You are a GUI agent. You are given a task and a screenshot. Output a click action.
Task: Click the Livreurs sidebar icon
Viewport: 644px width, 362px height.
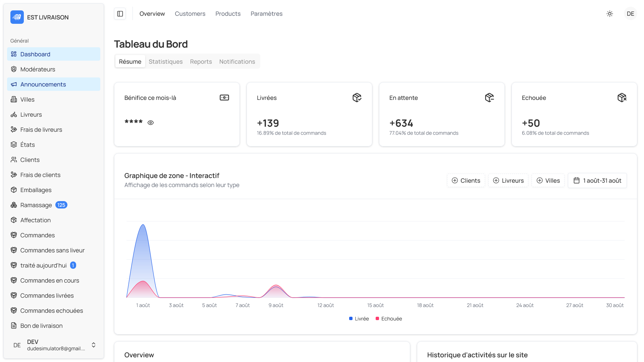14,114
